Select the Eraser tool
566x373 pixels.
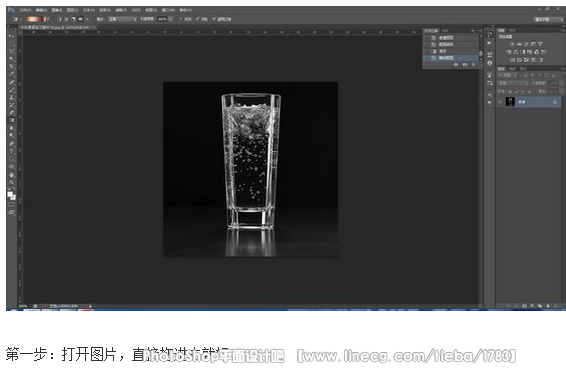[11, 112]
